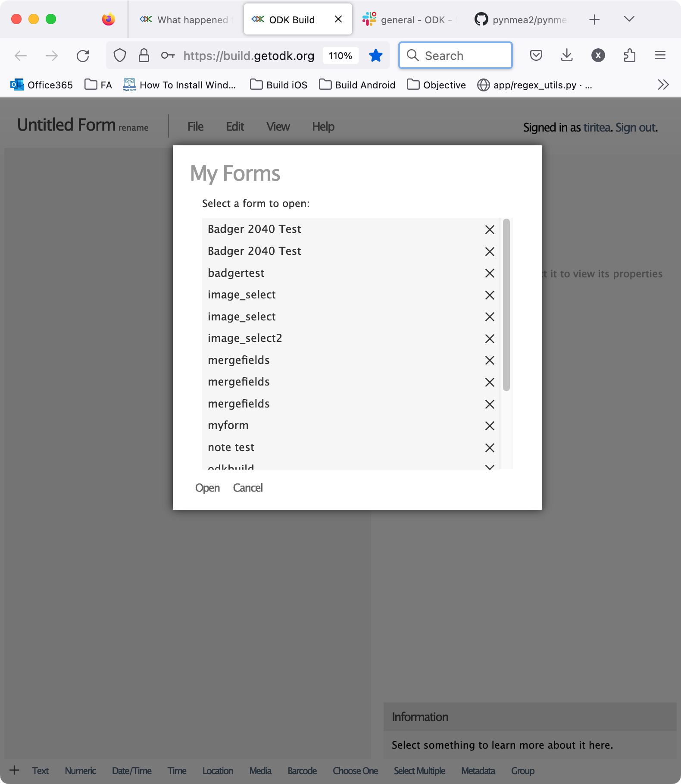
Task: Click the saved password key icon
Action: 168,56
